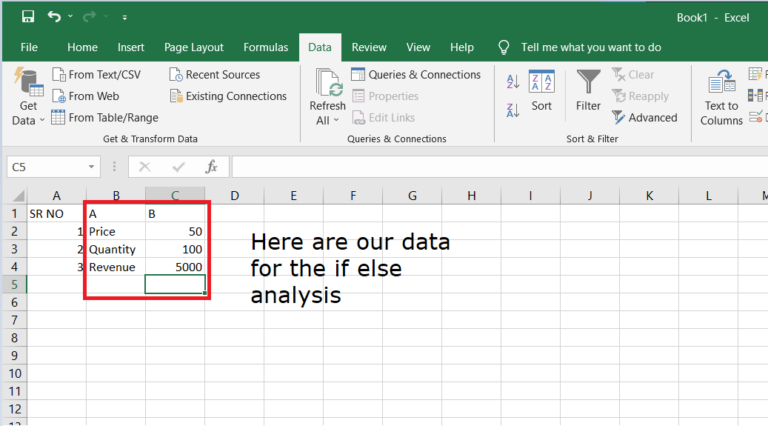Click the Undo arrow icon
The width and height of the screenshot is (768, 426).
point(54,17)
